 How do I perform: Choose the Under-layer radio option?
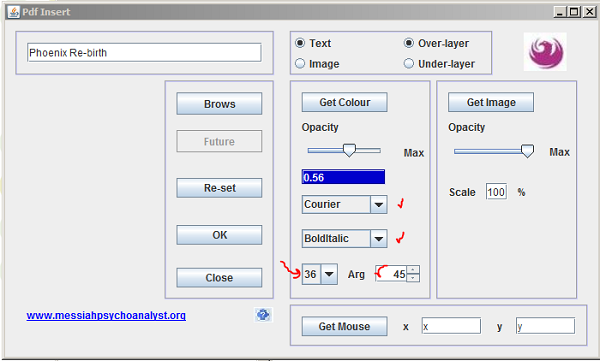(409, 63)
